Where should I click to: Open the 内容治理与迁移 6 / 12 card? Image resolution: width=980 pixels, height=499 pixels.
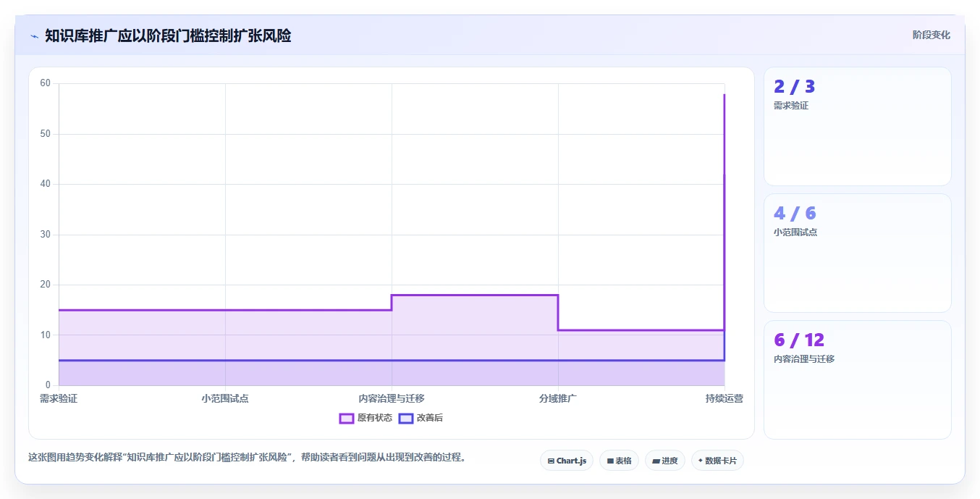[x=858, y=380]
